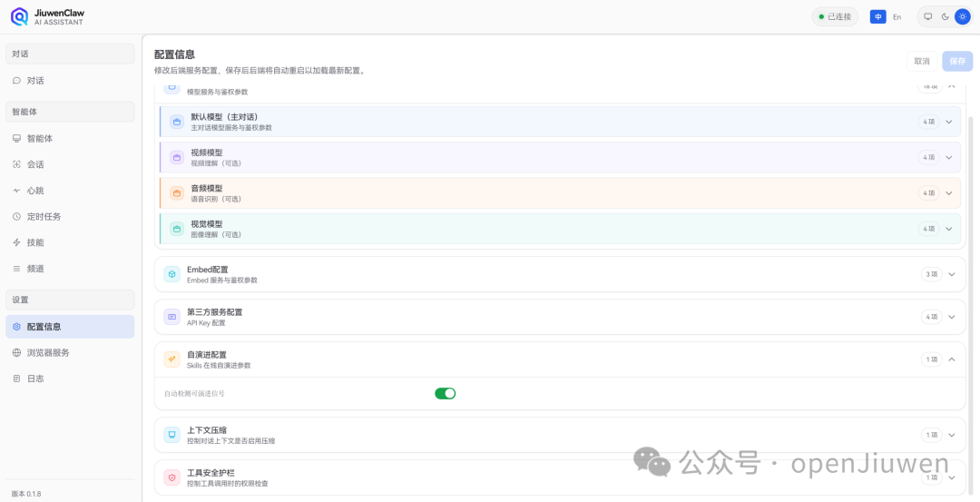
Task: Select system theme monitor icon
Action: click(928, 17)
